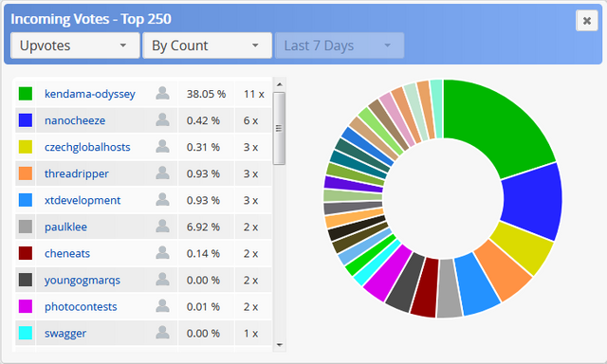The width and height of the screenshot is (607, 364).
Task: Click profile icon next to cheneats
Action: (x=162, y=253)
